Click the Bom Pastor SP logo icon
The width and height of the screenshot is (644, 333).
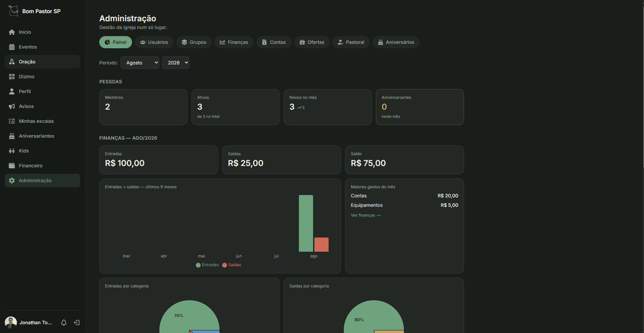(x=14, y=11)
